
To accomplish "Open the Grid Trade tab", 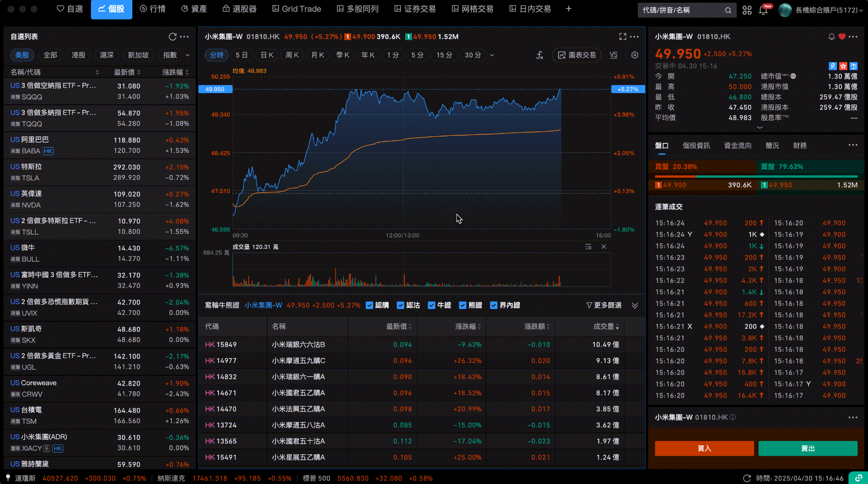I will click(297, 9).
